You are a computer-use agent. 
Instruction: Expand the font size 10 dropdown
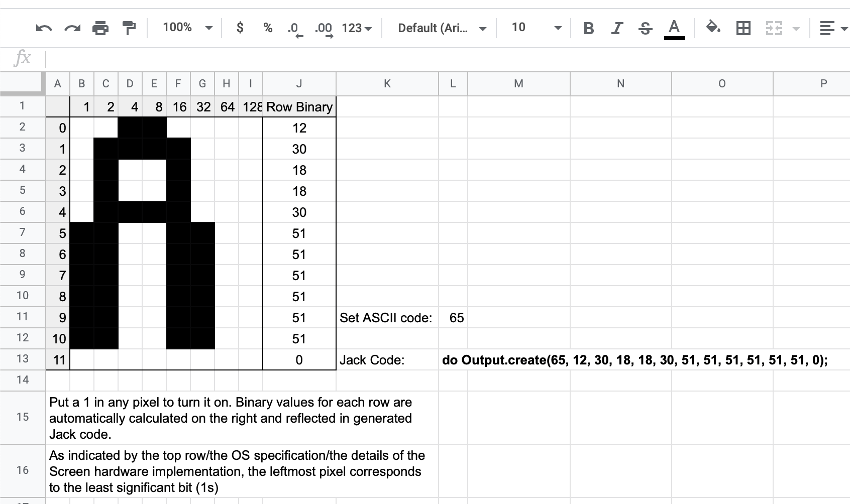pos(536,28)
